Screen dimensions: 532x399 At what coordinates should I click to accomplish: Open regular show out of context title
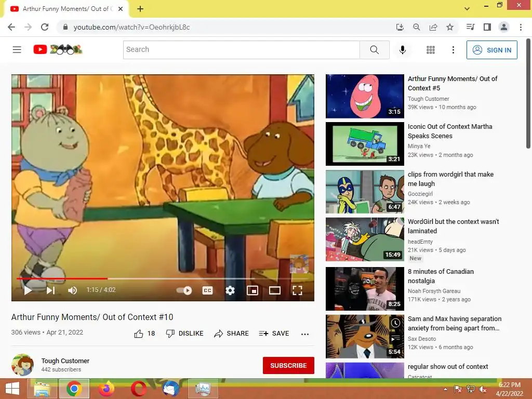pos(448,366)
